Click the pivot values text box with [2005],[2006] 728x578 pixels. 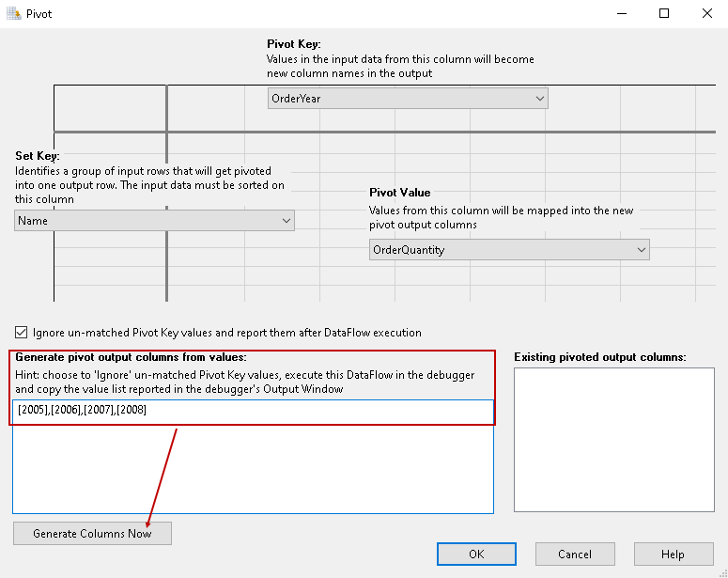[x=253, y=456]
